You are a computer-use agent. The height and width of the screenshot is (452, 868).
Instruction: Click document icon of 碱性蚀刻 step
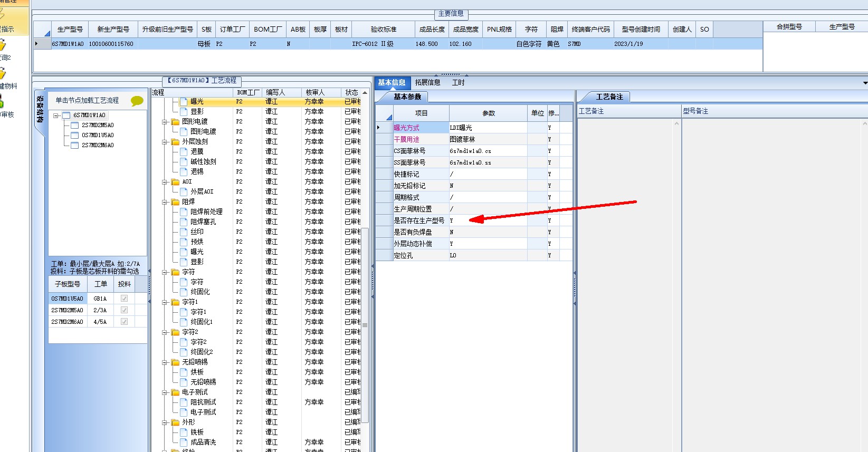coord(184,162)
